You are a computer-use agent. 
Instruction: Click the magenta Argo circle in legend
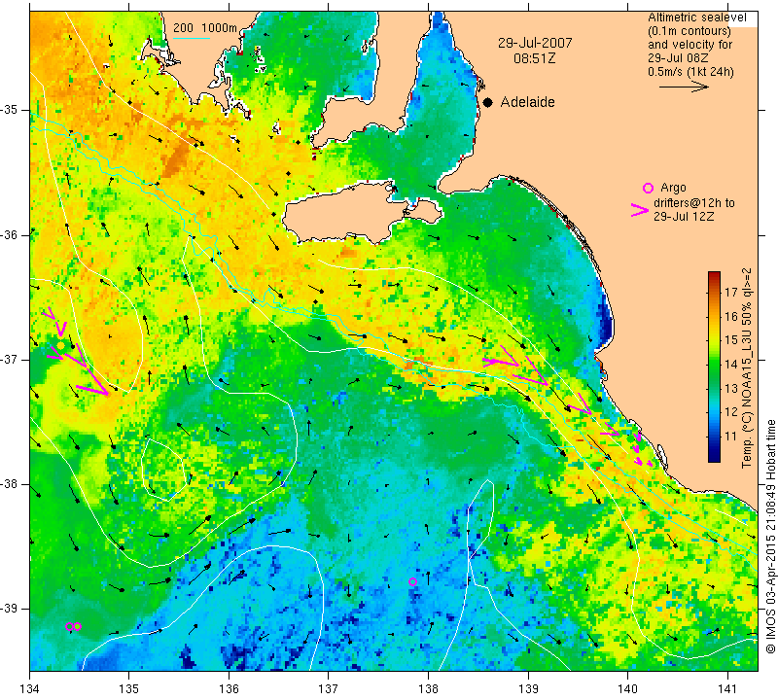click(x=648, y=188)
